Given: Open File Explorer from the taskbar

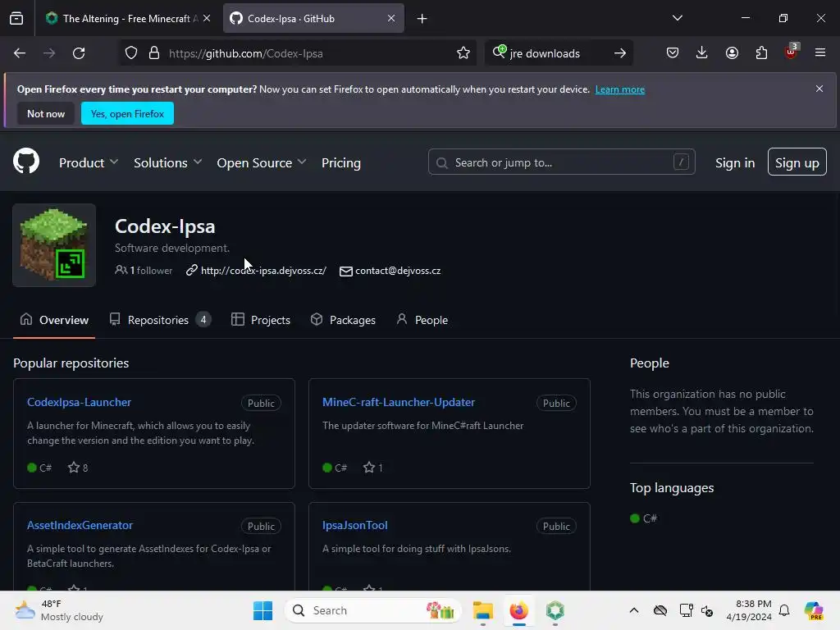Looking at the screenshot, I should pyautogui.click(x=482, y=610).
